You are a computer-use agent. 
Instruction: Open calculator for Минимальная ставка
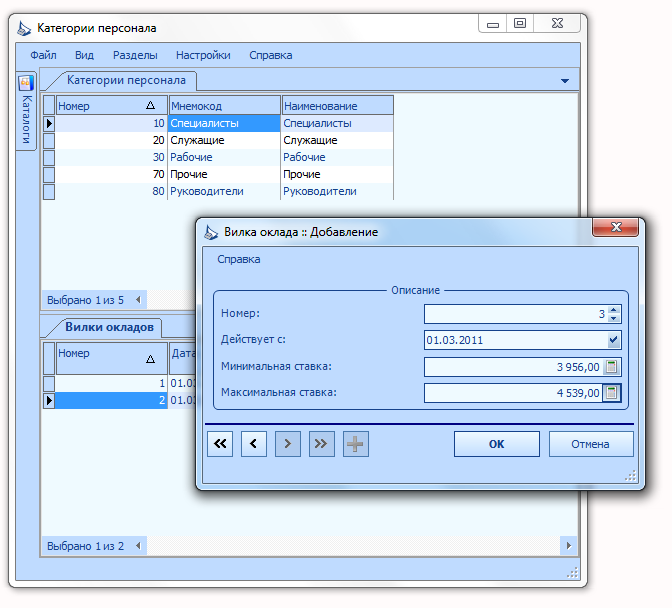tap(612, 367)
